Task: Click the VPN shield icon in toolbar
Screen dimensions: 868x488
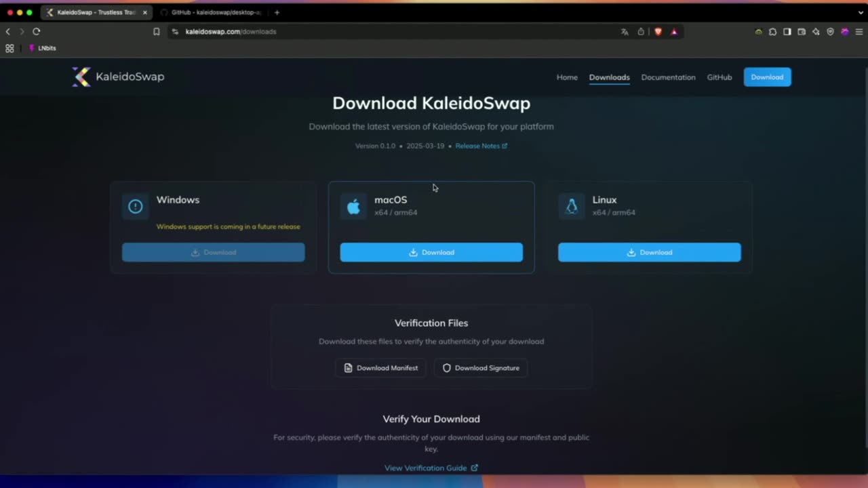Action: (x=830, y=31)
